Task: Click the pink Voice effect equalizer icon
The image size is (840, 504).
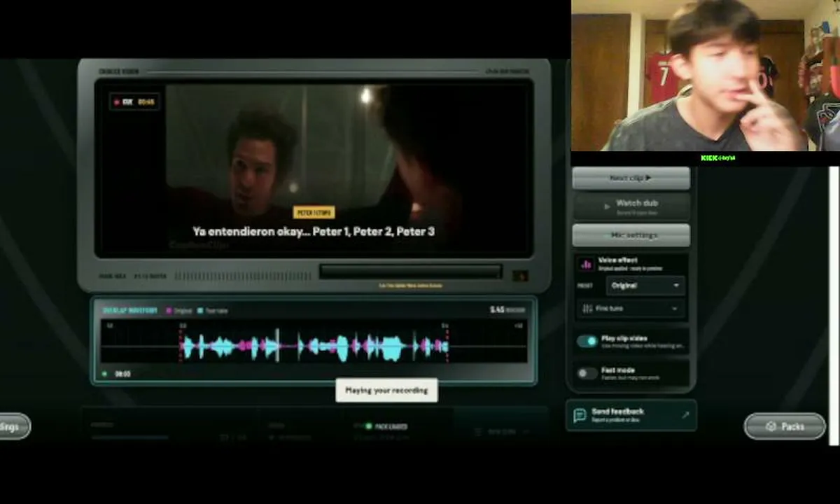Action: click(586, 264)
